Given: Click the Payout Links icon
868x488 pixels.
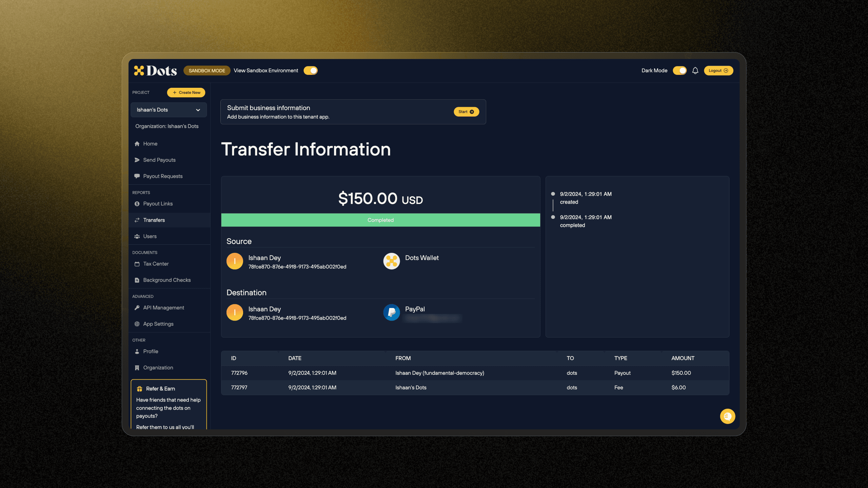Looking at the screenshot, I should click(x=137, y=204).
